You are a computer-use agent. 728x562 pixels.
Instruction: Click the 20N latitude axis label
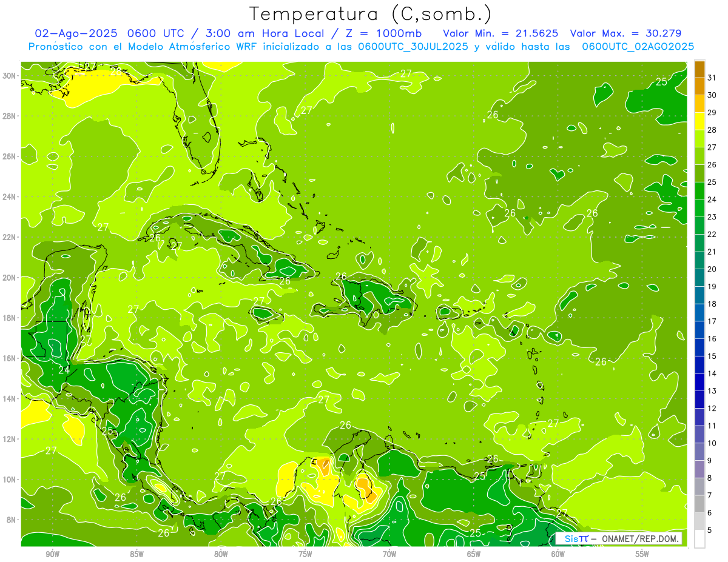point(9,278)
